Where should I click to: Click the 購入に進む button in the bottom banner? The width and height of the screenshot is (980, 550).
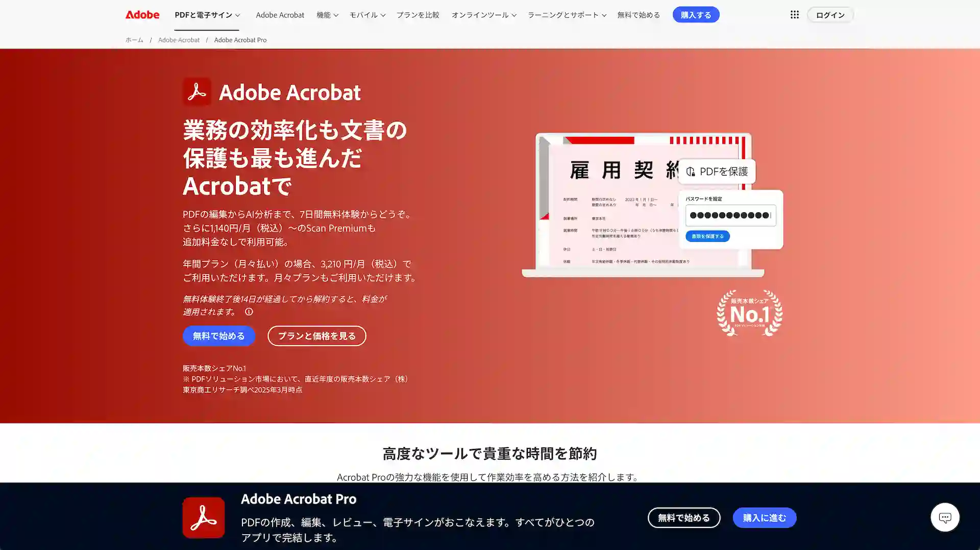click(x=764, y=518)
